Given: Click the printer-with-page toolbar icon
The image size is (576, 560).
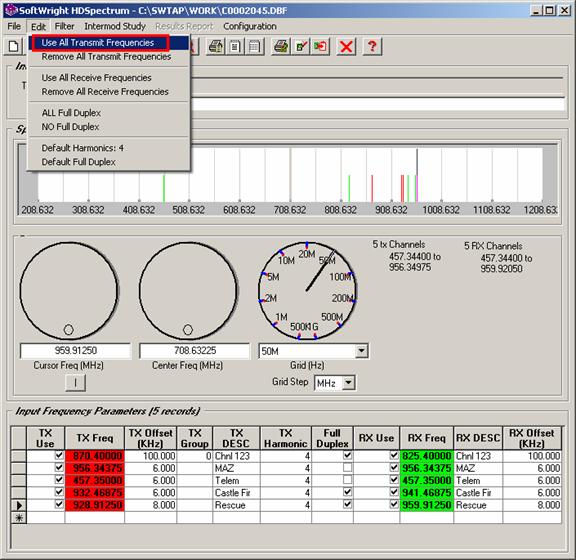Looking at the screenshot, I should click(x=215, y=47).
